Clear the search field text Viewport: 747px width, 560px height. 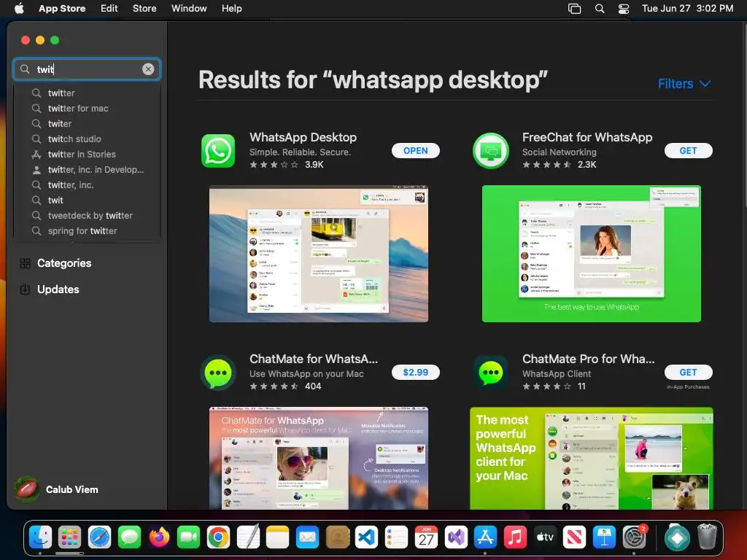coord(148,69)
